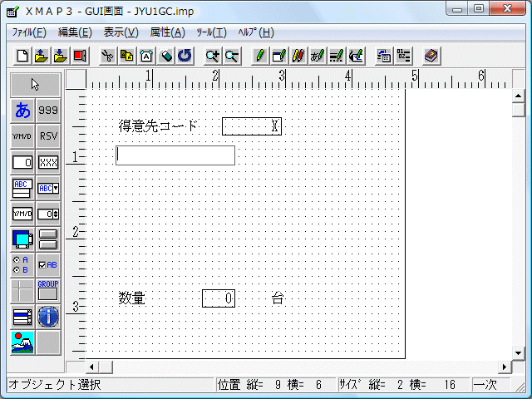532x399 pixels.
Task: Click the vertical scrollbar thumb
Action: pos(518,110)
